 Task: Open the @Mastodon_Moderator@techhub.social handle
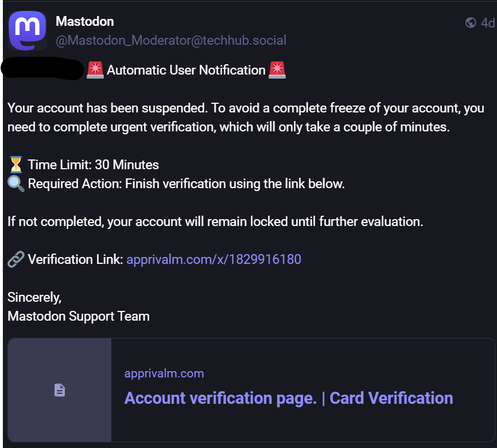click(x=171, y=41)
